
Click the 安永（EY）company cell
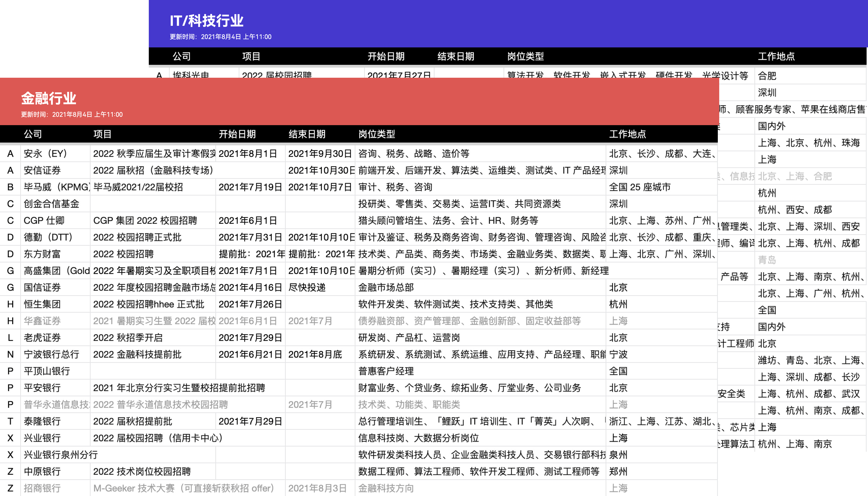point(55,154)
